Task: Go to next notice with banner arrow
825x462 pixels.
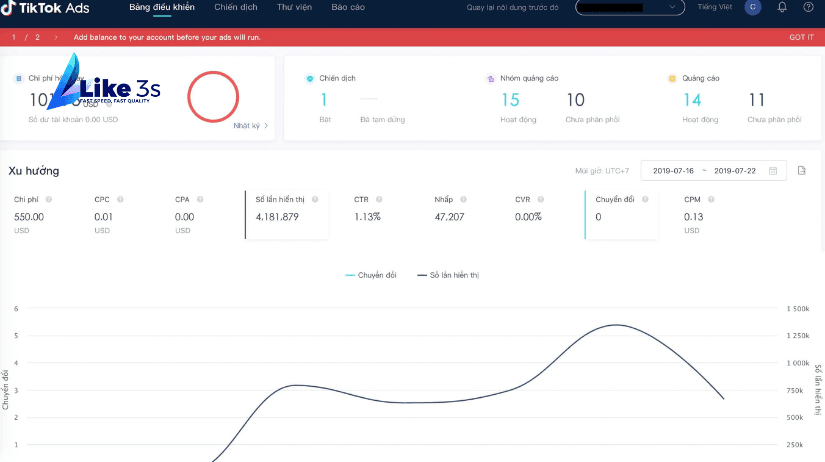Action: tap(56, 37)
